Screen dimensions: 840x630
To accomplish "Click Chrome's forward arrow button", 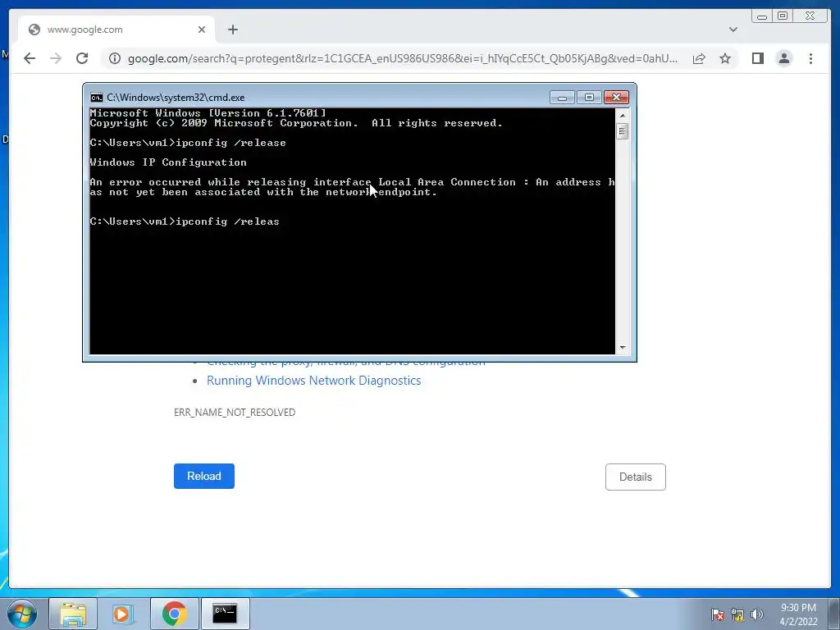I will (56, 58).
